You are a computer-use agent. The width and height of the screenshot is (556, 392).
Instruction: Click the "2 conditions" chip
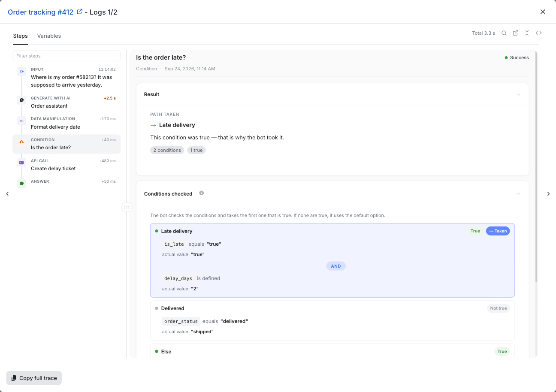[x=167, y=150]
